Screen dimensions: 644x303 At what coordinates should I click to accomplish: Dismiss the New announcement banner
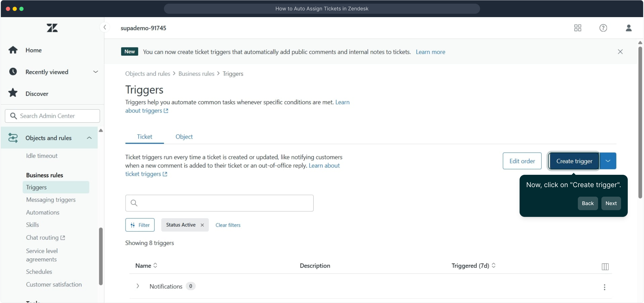tap(620, 52)
